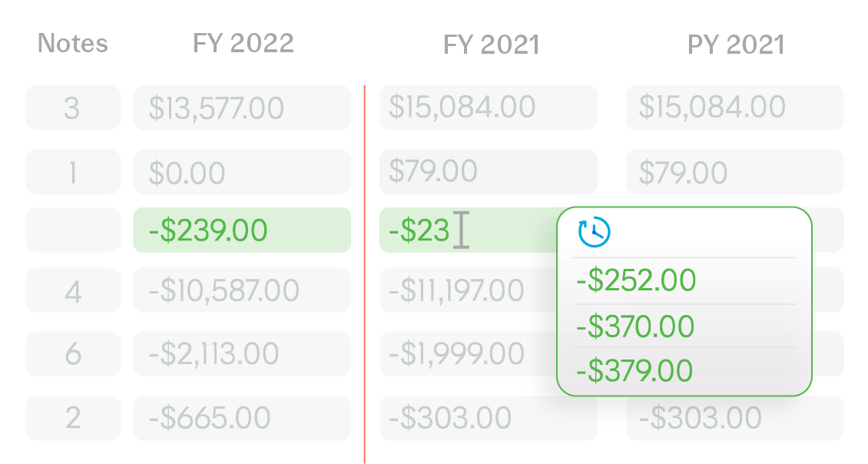The height and width of the screenshot is (464, 868).
Task: Pick the -$379.00 suggested value
Action: (x=636, y=371)
